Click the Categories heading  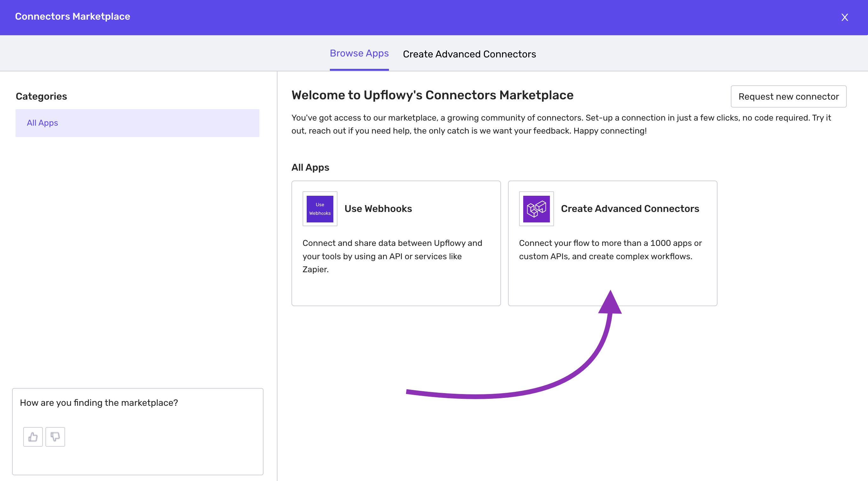pyautogui.click(x=42, y=96)
